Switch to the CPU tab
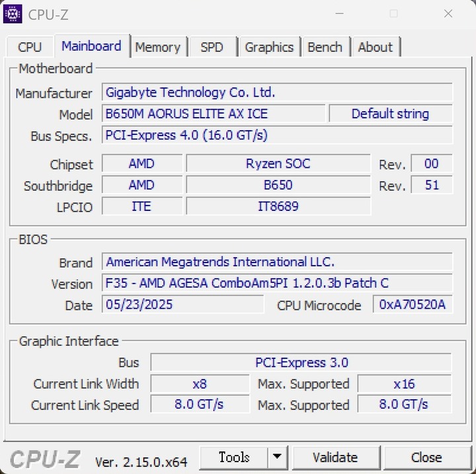The height and width of the screenshot is (474, 476). click(30, 47)
